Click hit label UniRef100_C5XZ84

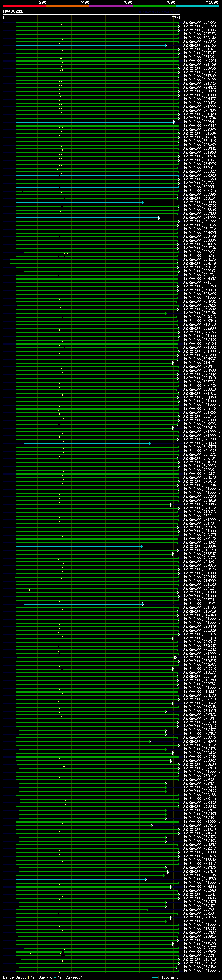click(x=199, y=118)
